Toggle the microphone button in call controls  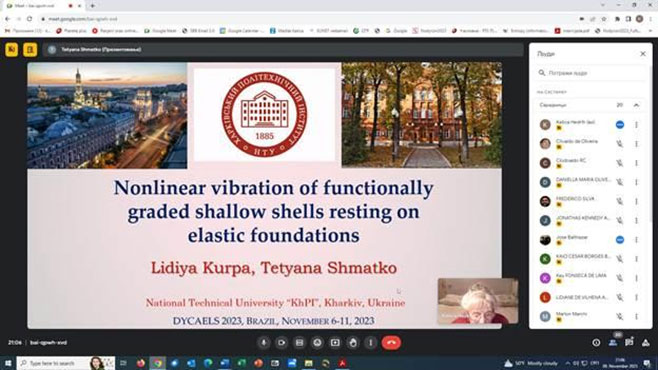point(264,343)
